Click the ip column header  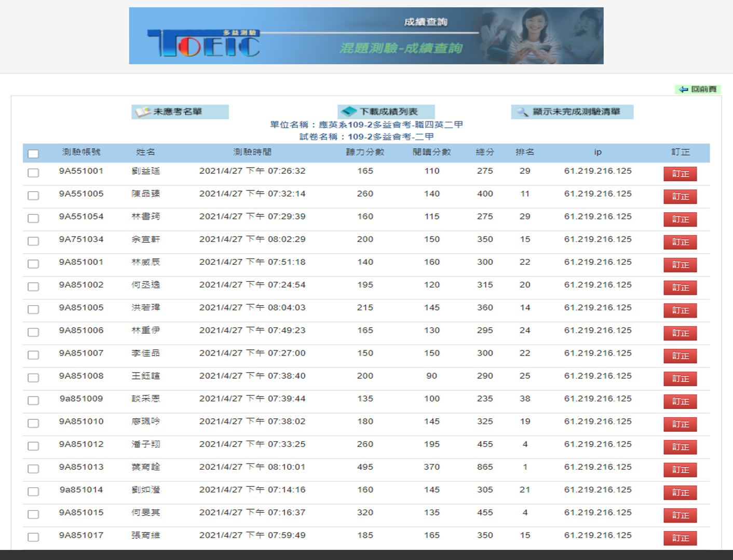[598, 152]
